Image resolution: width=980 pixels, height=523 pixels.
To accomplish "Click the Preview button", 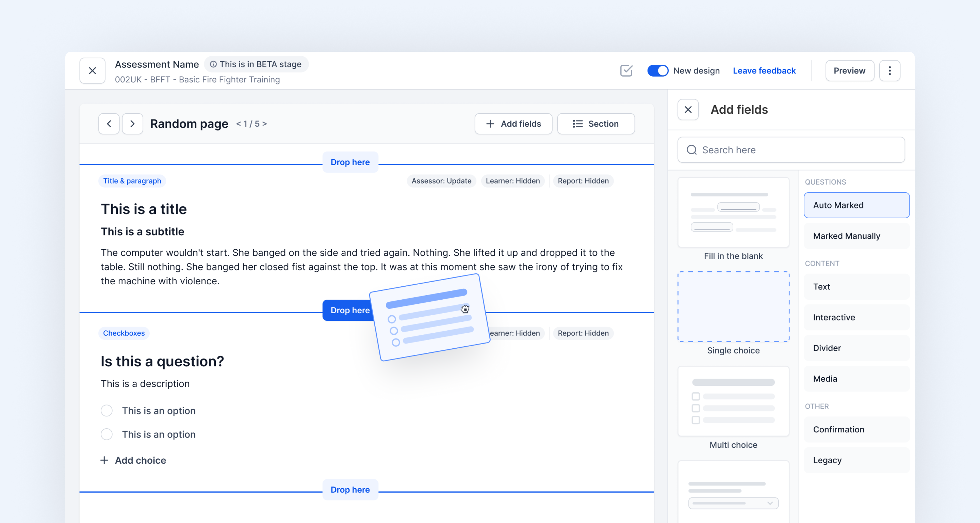I will [850, 71].
